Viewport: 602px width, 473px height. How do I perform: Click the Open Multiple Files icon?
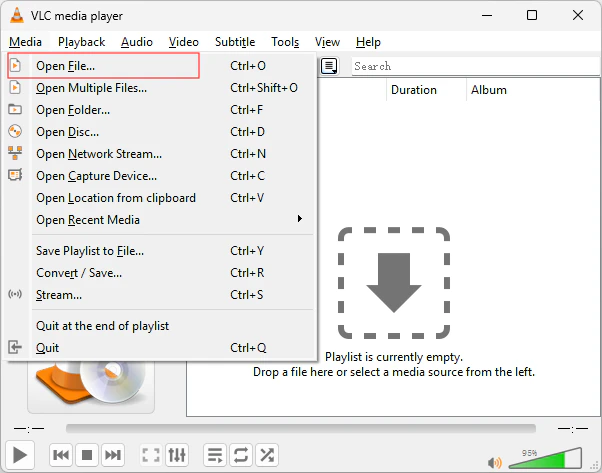(15, 88)
